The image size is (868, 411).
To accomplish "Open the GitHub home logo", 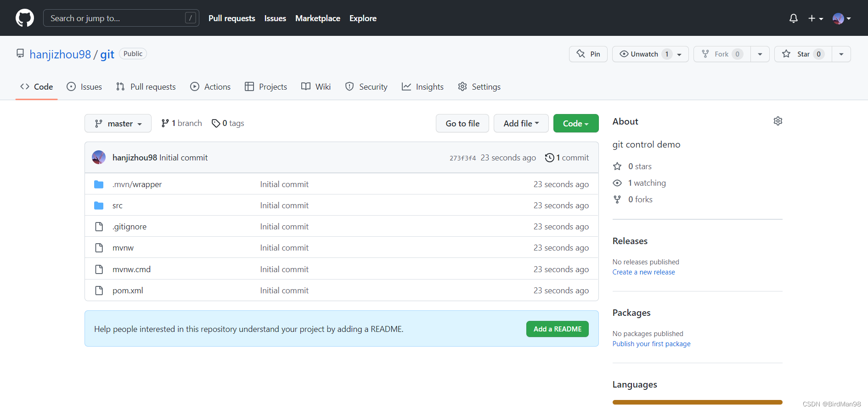I will (25, 18).
